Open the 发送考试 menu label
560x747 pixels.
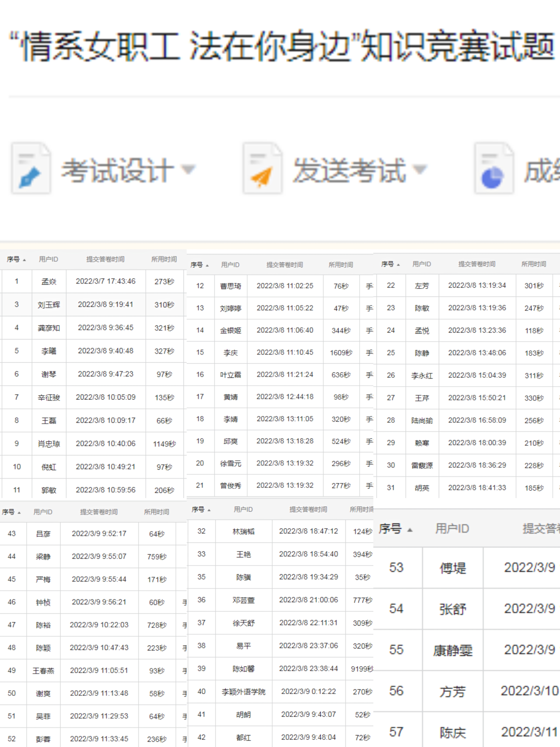tap(349, 171)
